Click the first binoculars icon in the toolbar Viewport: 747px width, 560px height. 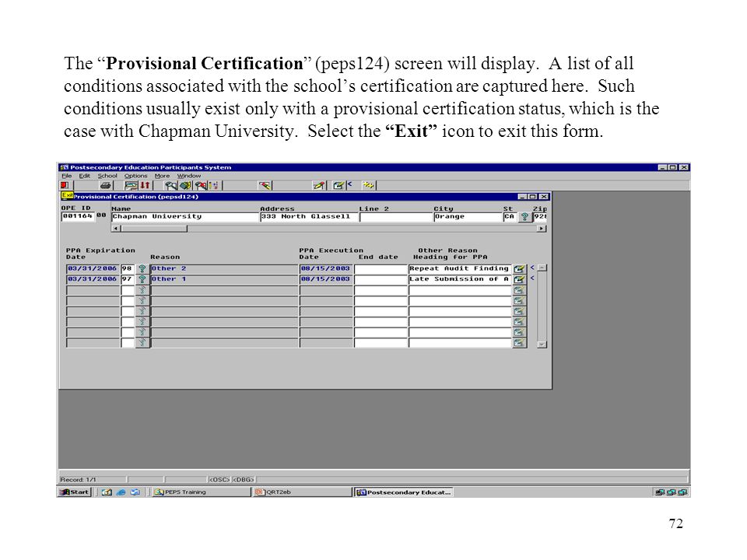click(171, 185)
